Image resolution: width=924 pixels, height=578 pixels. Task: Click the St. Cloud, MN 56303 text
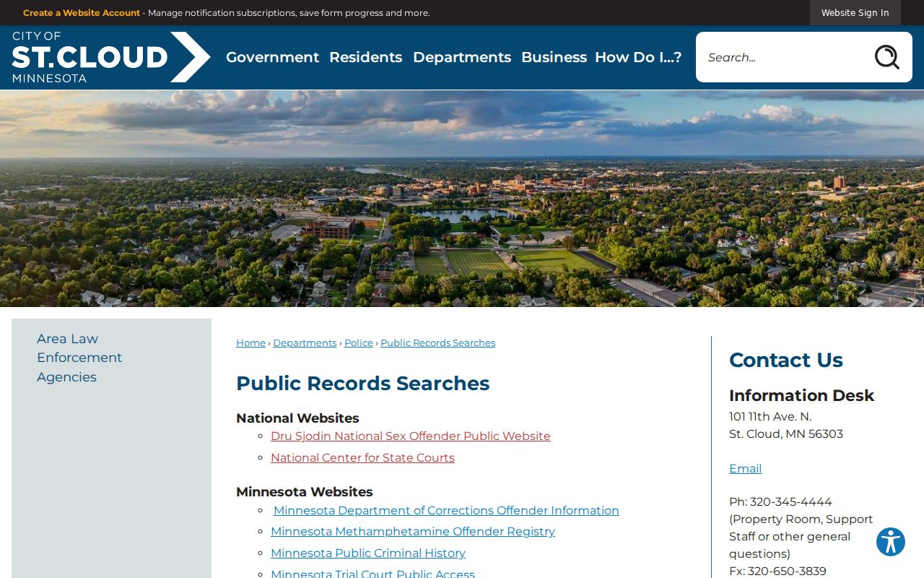(786, 433)
